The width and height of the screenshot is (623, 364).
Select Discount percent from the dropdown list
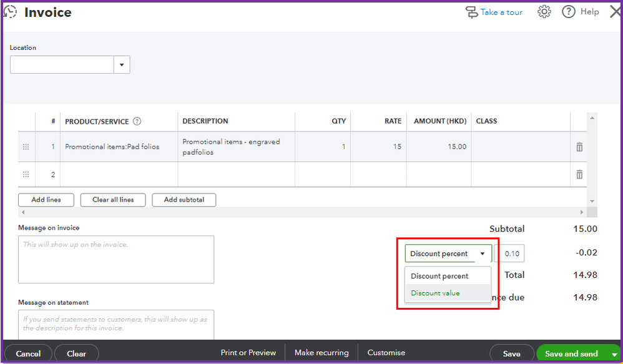(x=448, y=276)
